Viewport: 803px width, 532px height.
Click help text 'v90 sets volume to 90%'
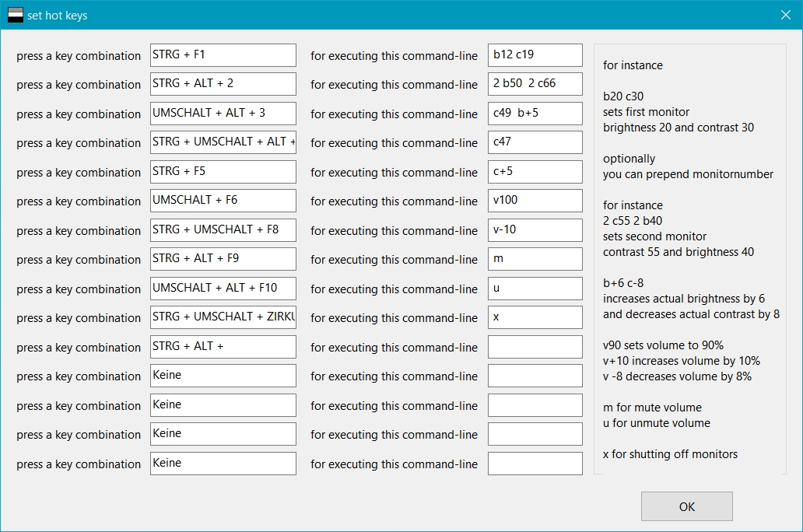tap(663, 345)
